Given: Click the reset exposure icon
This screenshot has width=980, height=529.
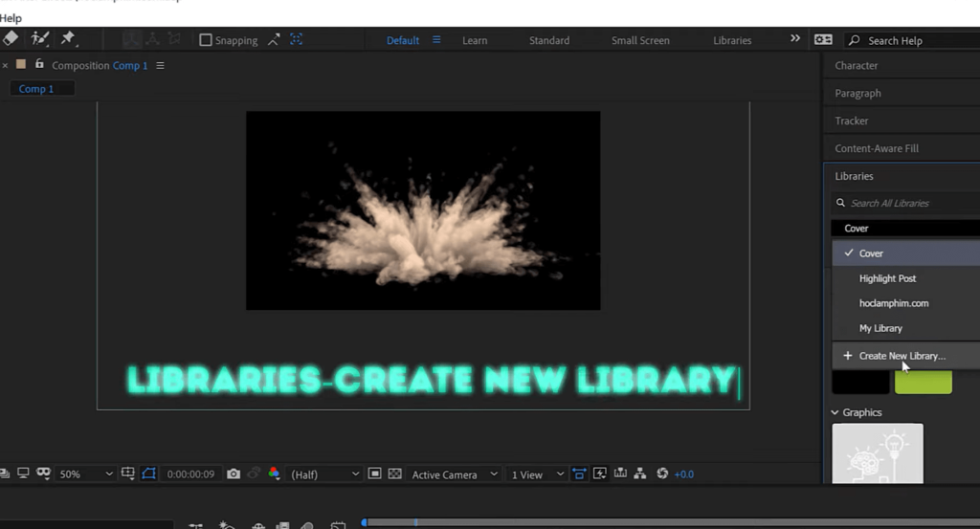Looking at the screenshot, I should pos(662,474).
